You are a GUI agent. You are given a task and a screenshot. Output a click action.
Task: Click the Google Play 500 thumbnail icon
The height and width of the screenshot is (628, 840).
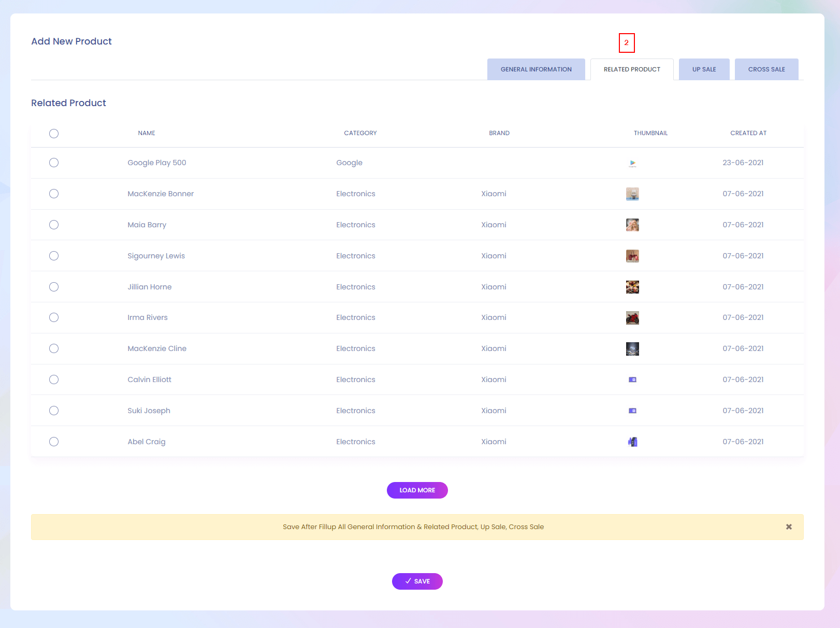pyautogui.click(x=632, y=163)
